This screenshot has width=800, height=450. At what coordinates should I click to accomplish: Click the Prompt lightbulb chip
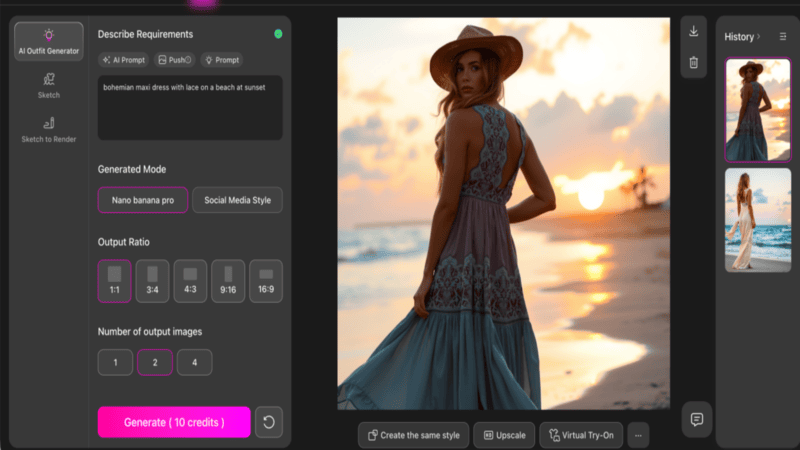pos(222,60)
